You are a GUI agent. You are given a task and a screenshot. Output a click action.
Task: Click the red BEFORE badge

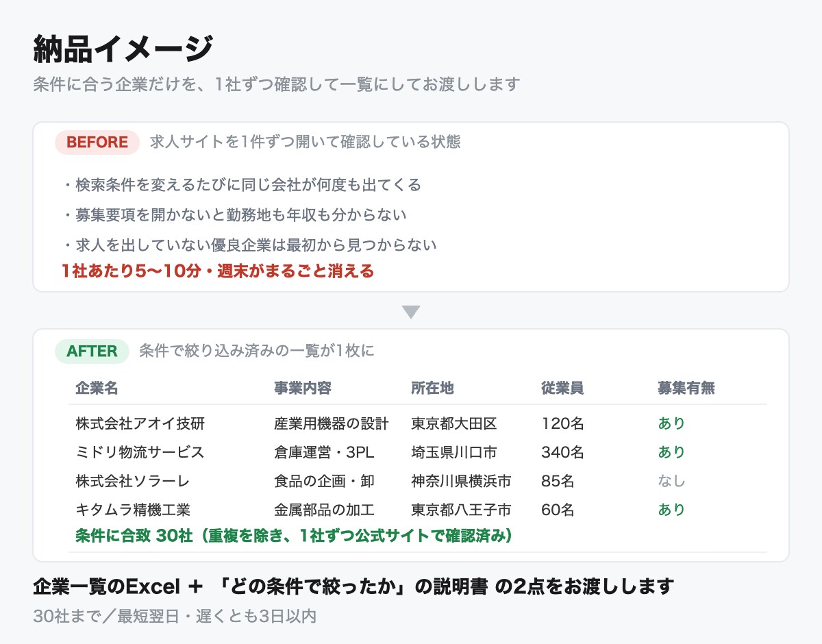click(97, 142)
